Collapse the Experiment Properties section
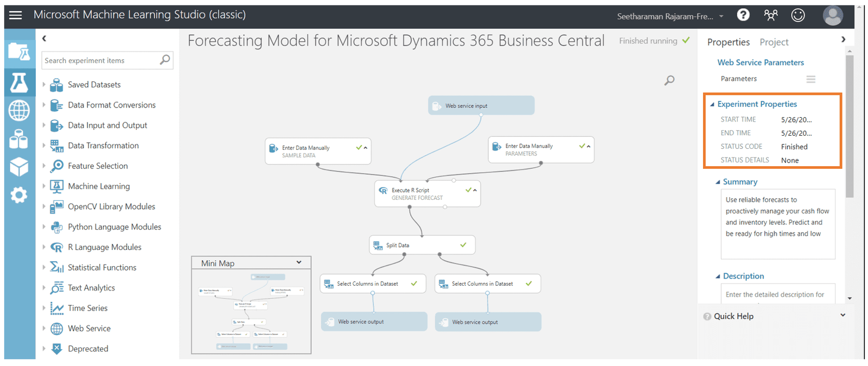 (x=712, y=104)
